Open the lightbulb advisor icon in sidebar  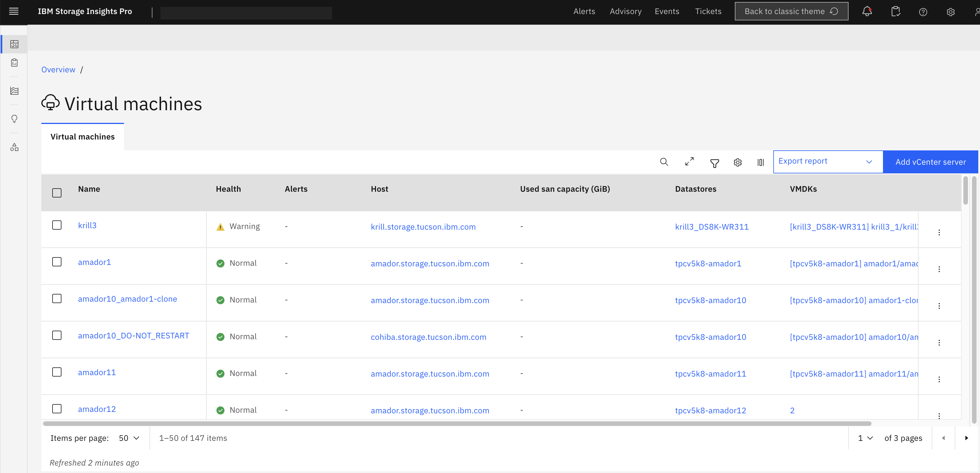14,119
